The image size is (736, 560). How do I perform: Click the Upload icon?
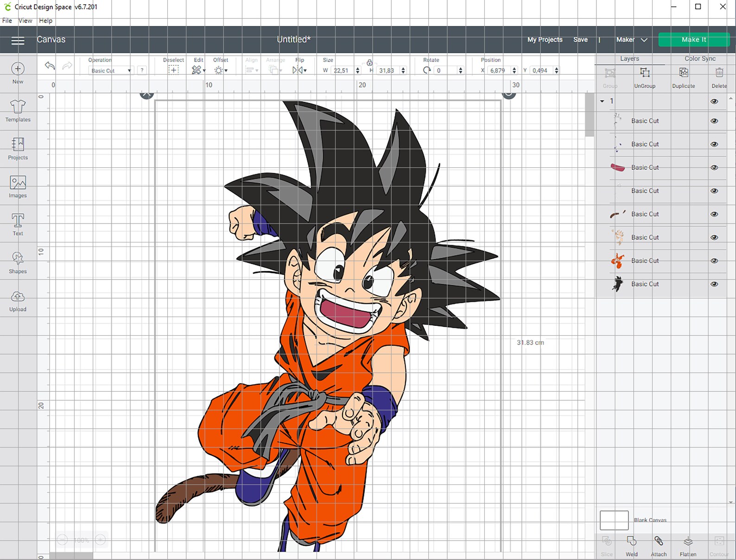coord(18,297)
